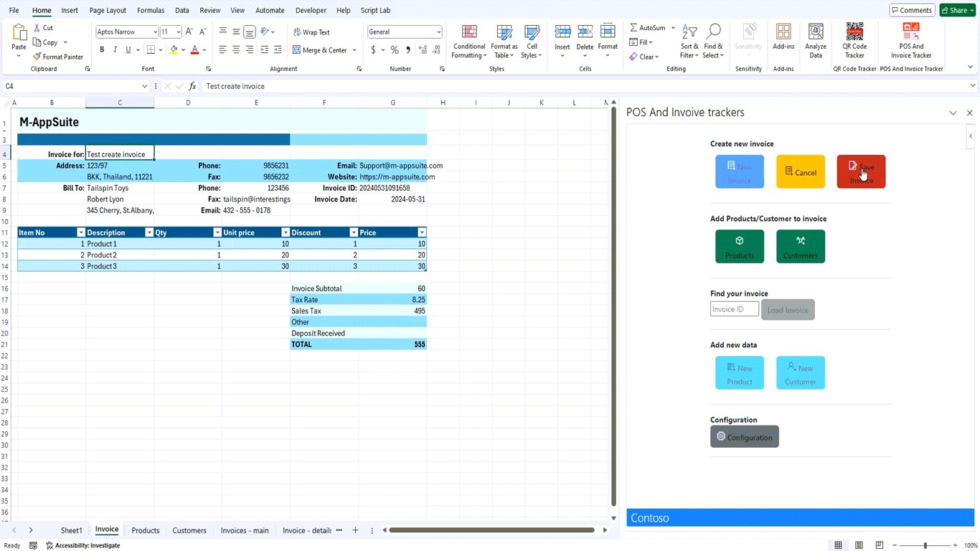Switch to the Products sheet tab

[x=145, y=531]
